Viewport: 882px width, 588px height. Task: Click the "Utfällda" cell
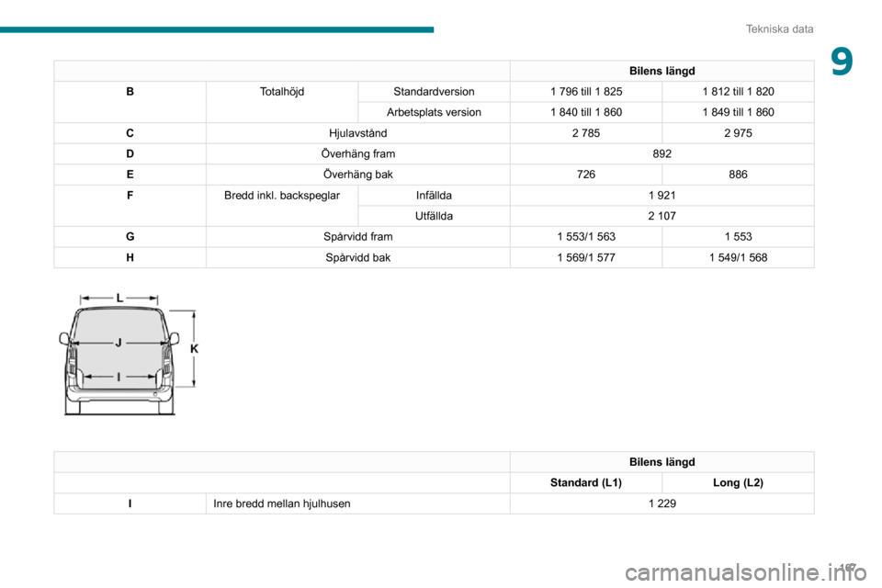coord(434,216)
